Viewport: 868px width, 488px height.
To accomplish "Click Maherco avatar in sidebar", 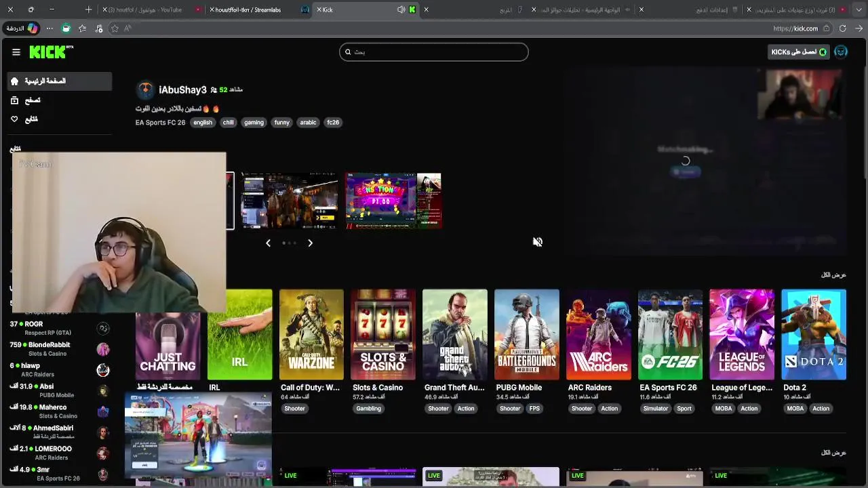I will click(103, 411).
